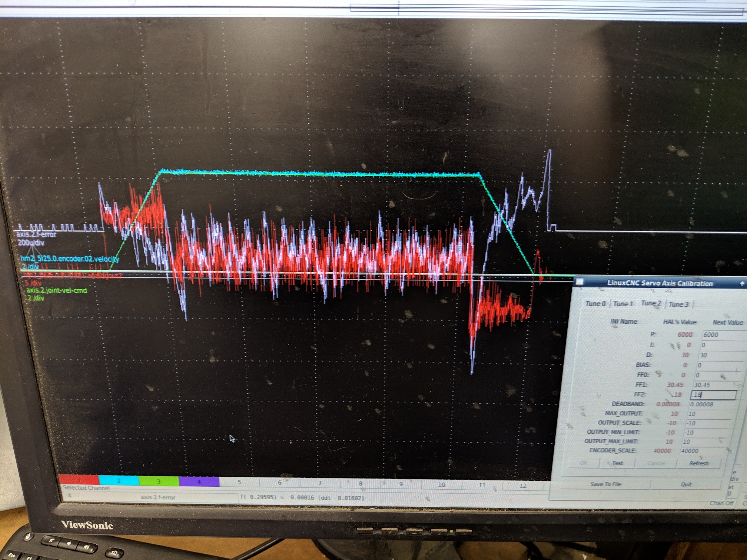
Task: Focus the FF2 next value field
Action: click(x=713, y=395)
